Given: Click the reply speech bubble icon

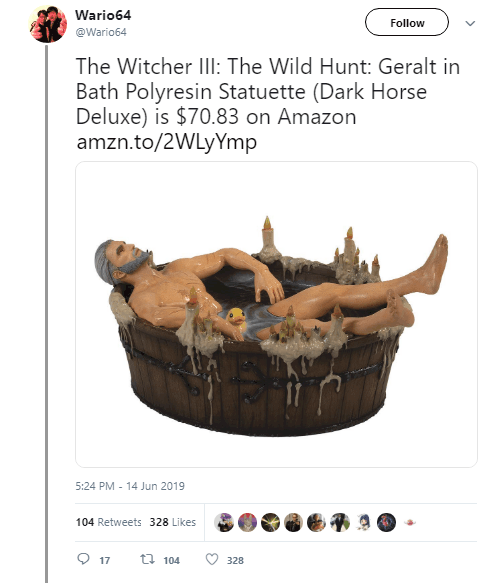Looking at the screenshot, I should click(x=83, y=559).
